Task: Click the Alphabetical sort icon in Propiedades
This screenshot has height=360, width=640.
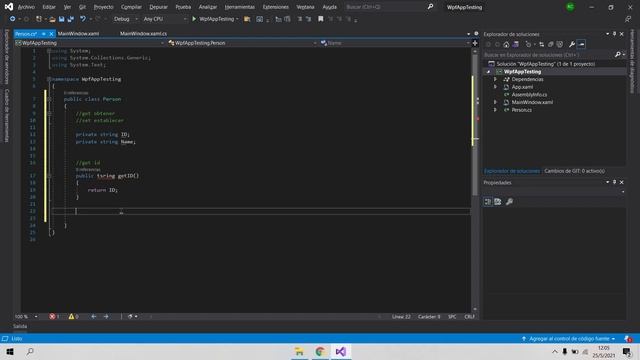Action: click(498, 202)
